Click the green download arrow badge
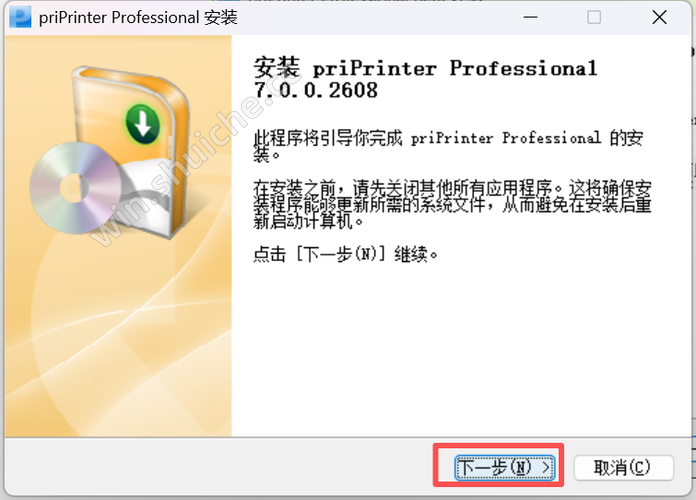Viewport: 696px width, 500px height. pos(143,123)
